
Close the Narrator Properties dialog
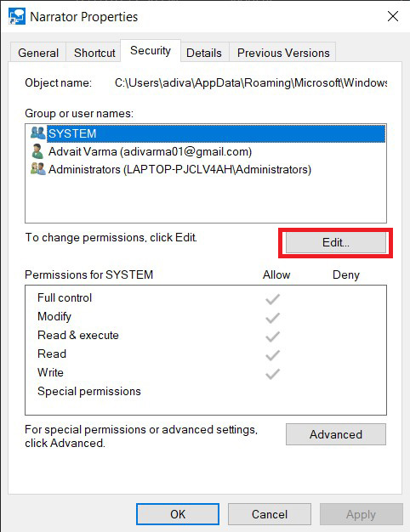click(x=393, y=16)
